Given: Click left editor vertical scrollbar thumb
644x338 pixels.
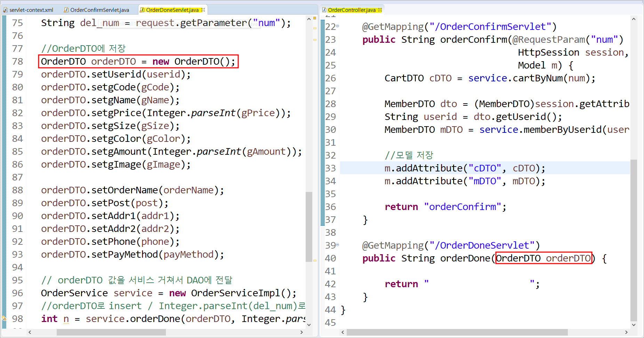Looking at the screenshot, I should click(x=309, y=227).
